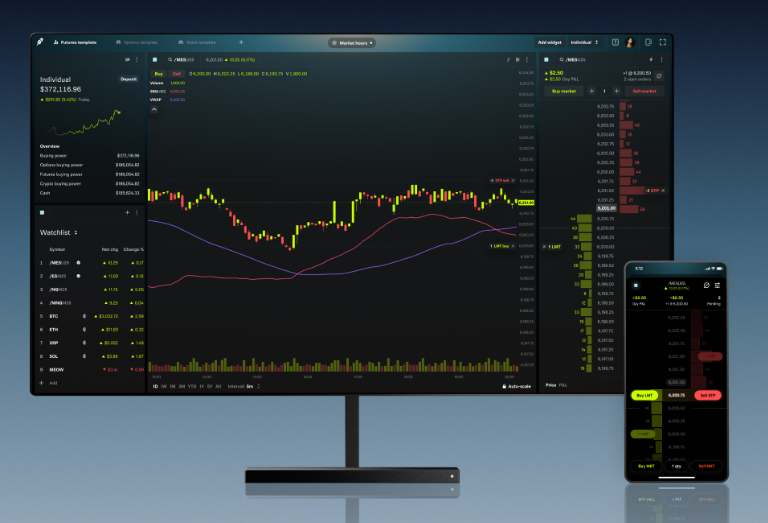This screenshot has width=768, height=523.
Task: Decrease ladder order quantity with minus stepper
Action: point(592,91)
